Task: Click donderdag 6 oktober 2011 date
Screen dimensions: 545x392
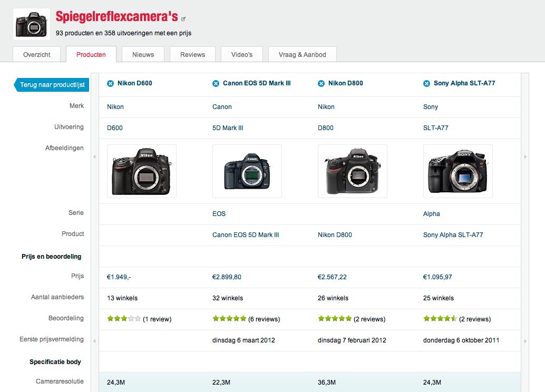Action: click(461, 340)
